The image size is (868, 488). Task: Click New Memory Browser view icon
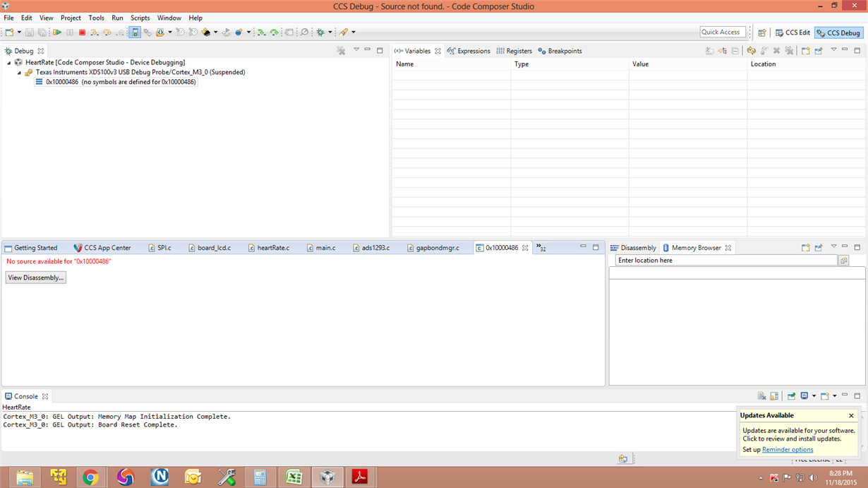(805, 248)
